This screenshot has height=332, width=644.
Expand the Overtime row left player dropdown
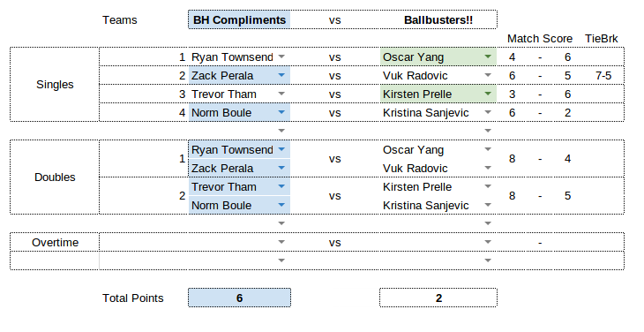pos(281,242)
